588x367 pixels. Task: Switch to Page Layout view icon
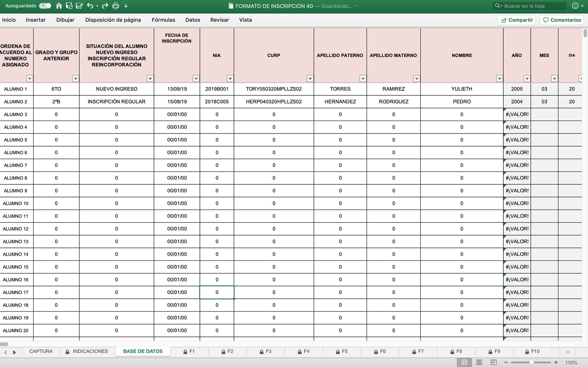(x=479, y=362)
